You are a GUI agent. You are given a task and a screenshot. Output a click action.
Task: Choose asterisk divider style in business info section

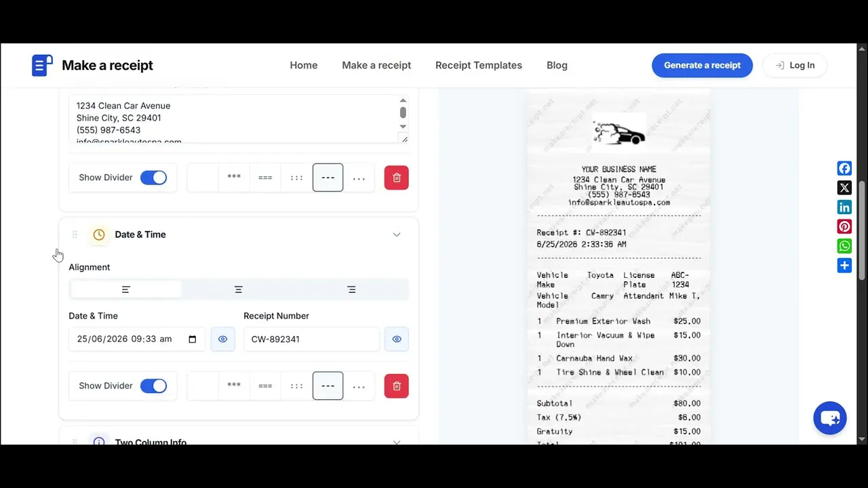tap(234, 178)
